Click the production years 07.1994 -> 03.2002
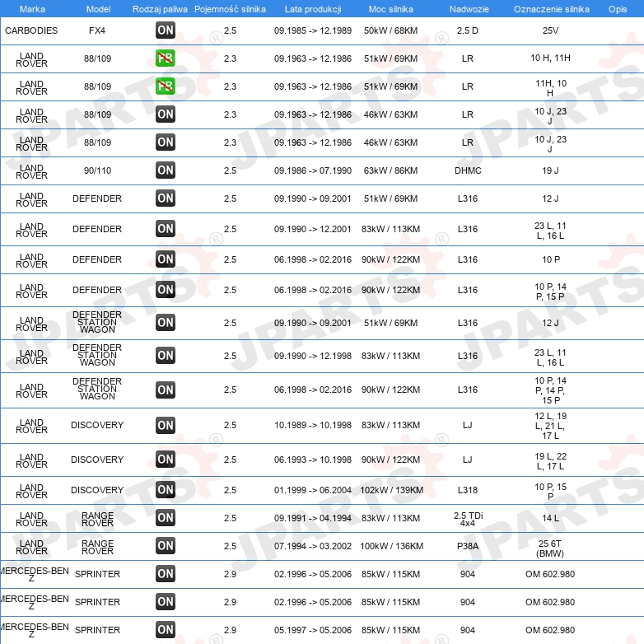The width and height of the screenshot is (644, 644). [313, 546]
